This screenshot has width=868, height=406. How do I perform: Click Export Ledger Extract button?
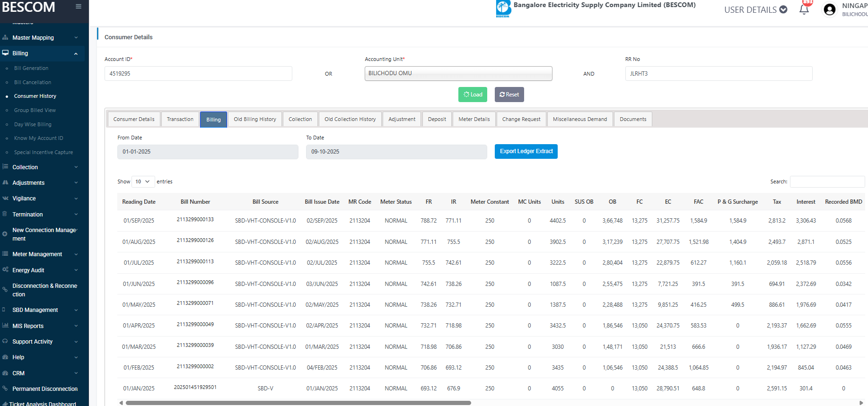[x=526, y=151]
